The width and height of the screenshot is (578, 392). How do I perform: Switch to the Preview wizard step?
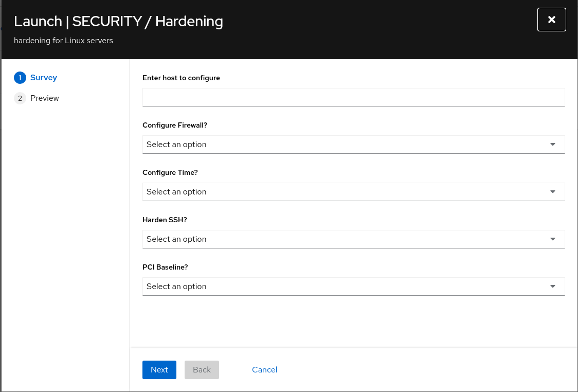[x=45, y=98]
